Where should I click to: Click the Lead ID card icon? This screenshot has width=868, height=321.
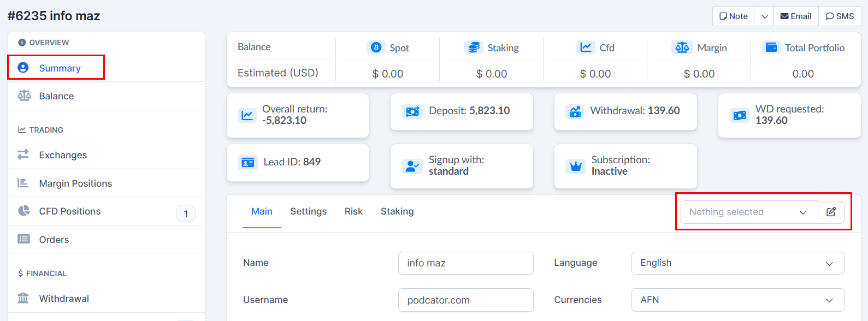tap(247, 162)
